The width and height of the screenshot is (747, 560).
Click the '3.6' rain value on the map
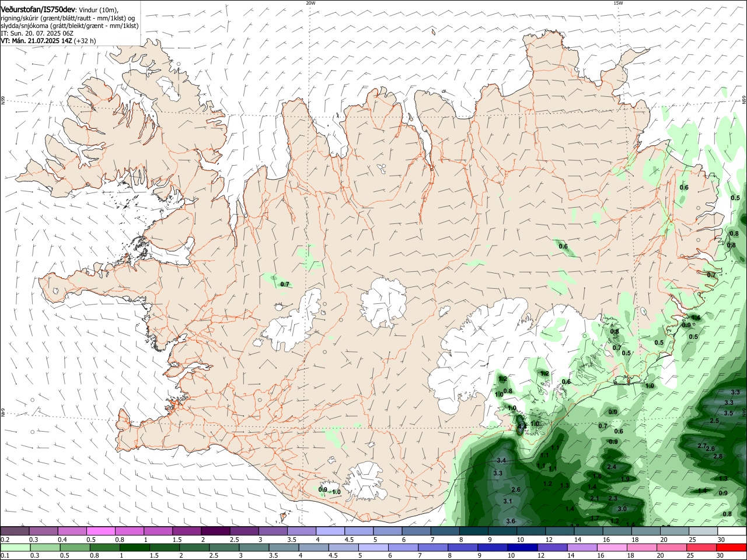[x=511, y=521]
